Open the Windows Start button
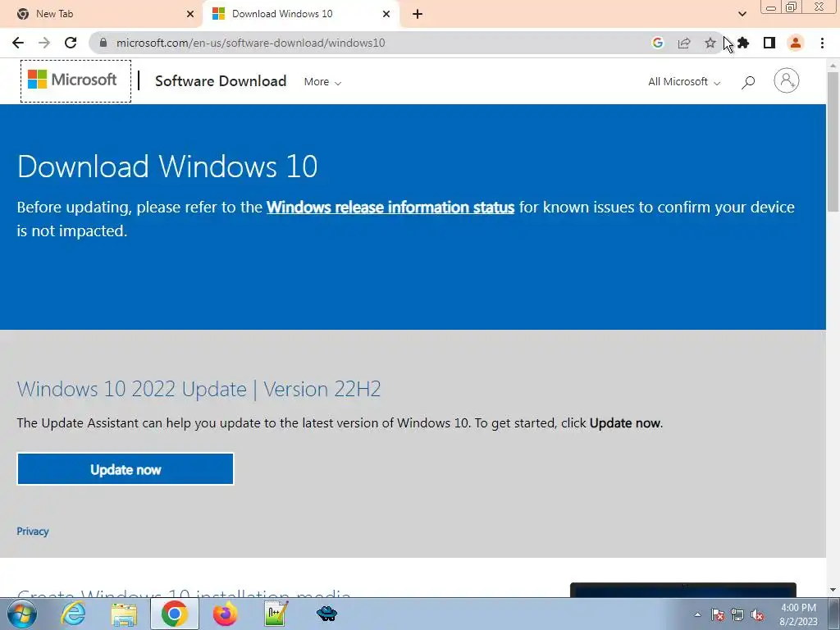The width and height of the screenshot is (840, 630). coord(21,614)
